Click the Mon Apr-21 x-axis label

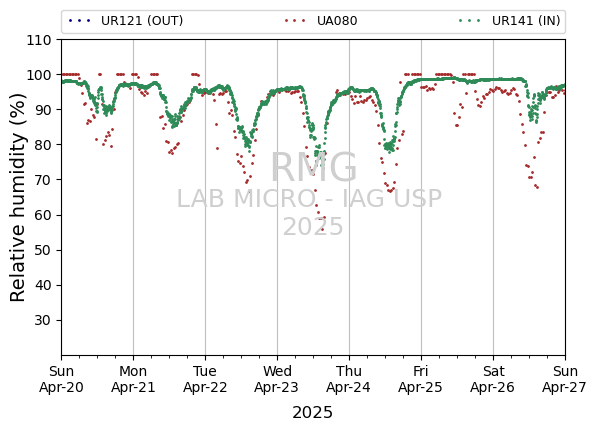(x=133, y=379)
